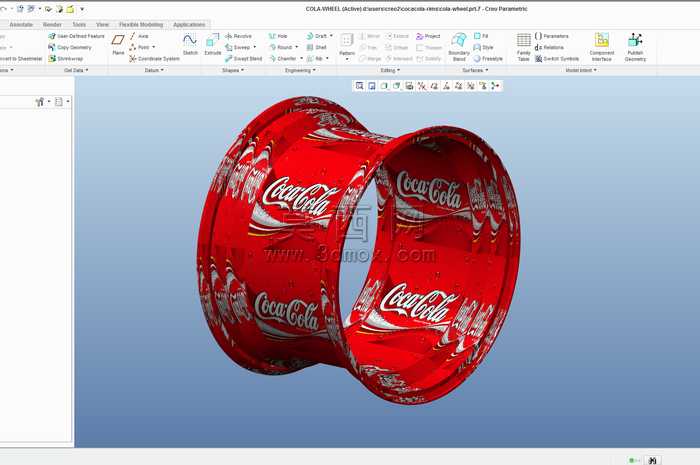This screenshot has width=700, height=465.
Task: Expand the Model Intent group menu
Action: pos(581,70)
